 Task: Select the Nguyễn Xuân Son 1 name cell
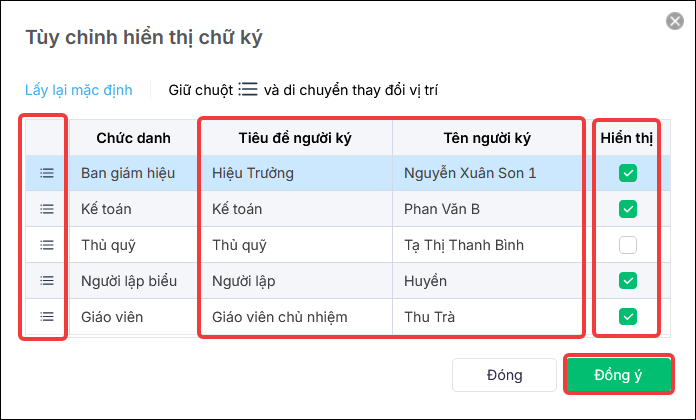[x=487, y=173]
